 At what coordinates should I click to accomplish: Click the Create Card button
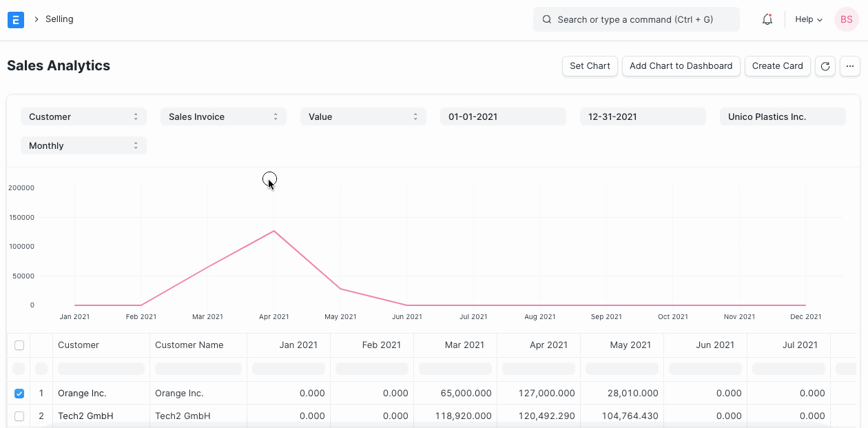coord(777,65)
